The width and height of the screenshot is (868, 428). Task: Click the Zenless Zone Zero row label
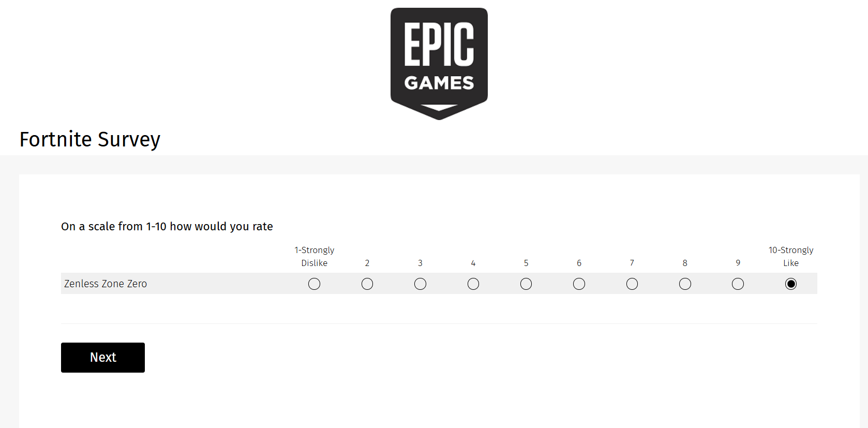pos(106,284)
